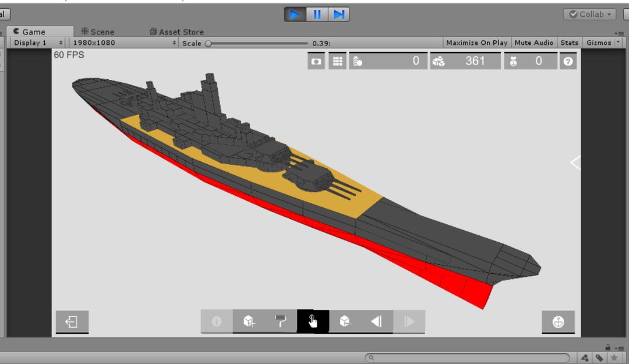Click the Scale slider handle
This screenshot has height=364, width=629.
pyautogui.click(x=208, y=43)
